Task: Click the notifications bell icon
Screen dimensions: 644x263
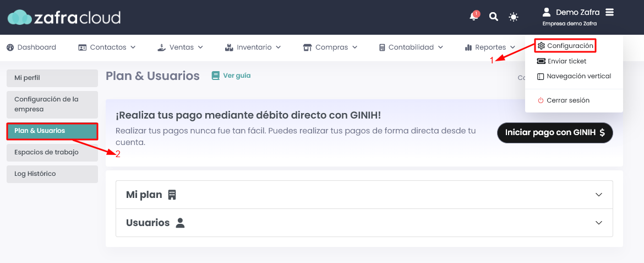Action: pos(473,17)
